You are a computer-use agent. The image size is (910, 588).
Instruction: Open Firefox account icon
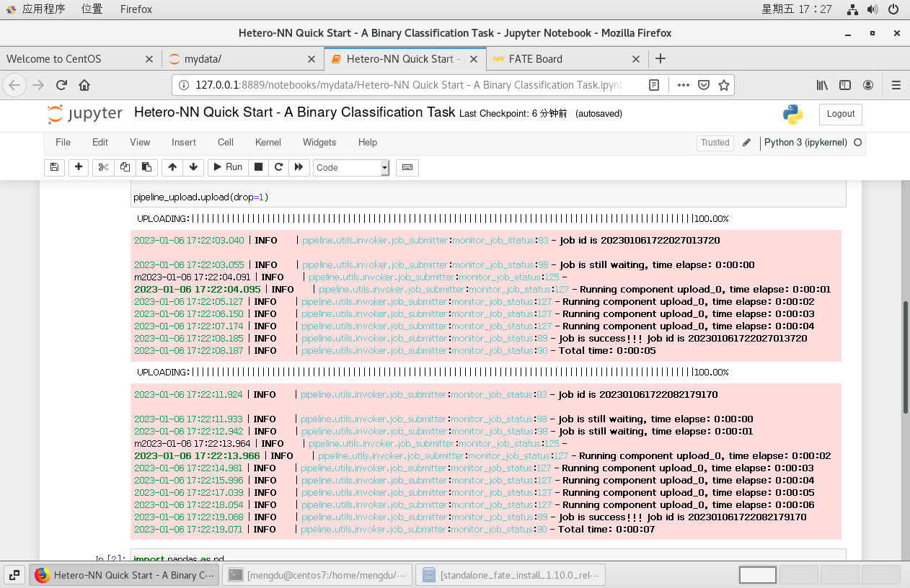pyautogui.click(x=868, y=85)
